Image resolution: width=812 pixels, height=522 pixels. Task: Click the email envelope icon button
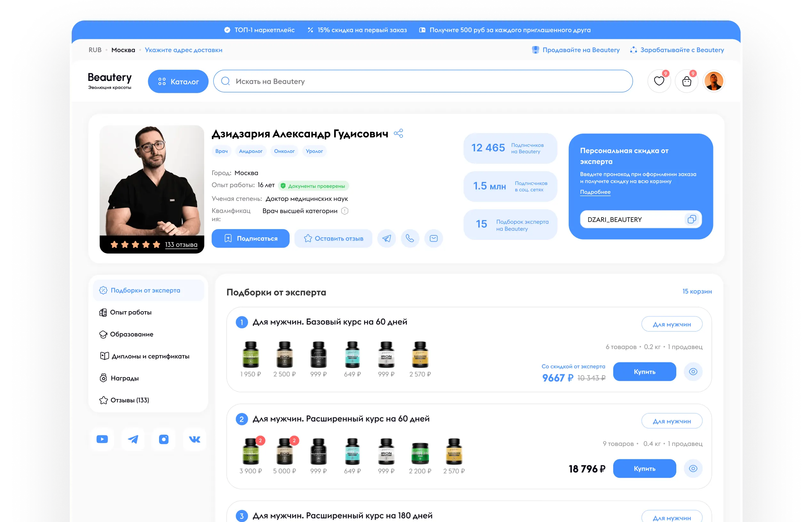click(433, 238)
